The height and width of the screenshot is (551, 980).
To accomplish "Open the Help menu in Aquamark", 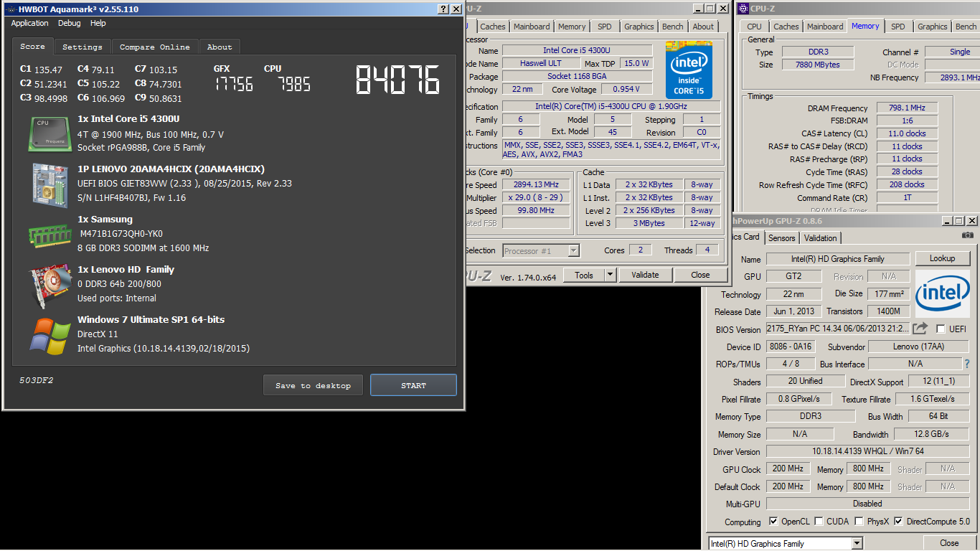I will tap(98, 23).
